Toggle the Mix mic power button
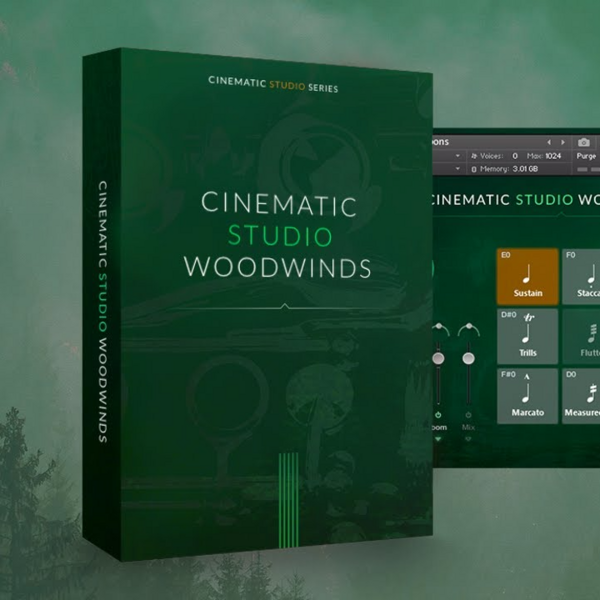Image resolution: width=600 pixels, height=600 pixels. tap(468, 415)
